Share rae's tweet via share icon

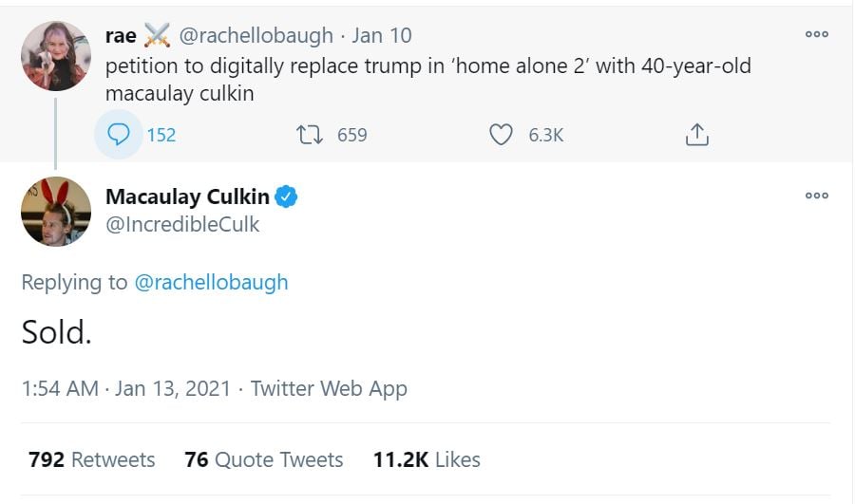696,135
